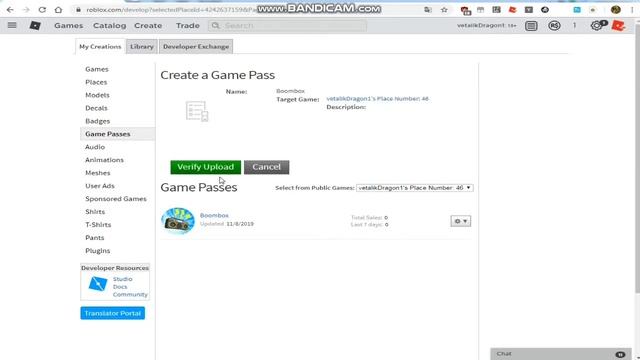Click the browser forward arrow

coord(26,10)
